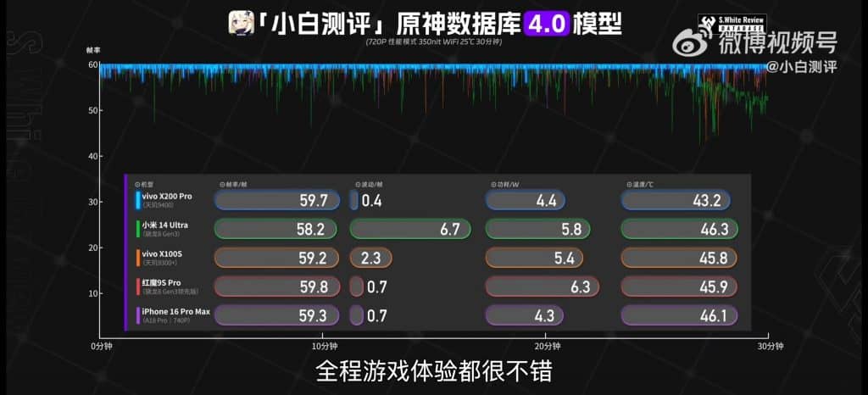Click the title text 原神数据库
868x395 pixels.
pyautogui.click(x=459, y=25)
